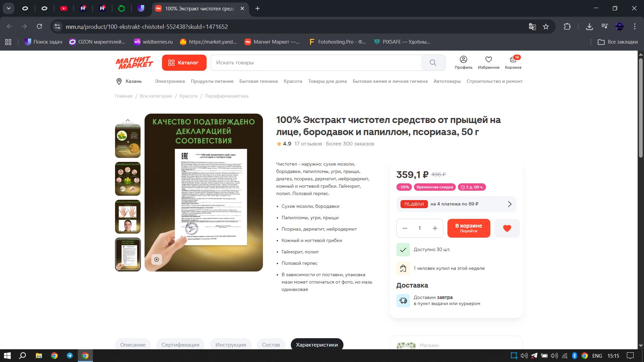Toggle the red favorite heart button
The width and height of the screenshot is (644, 362).
point(507,228)
